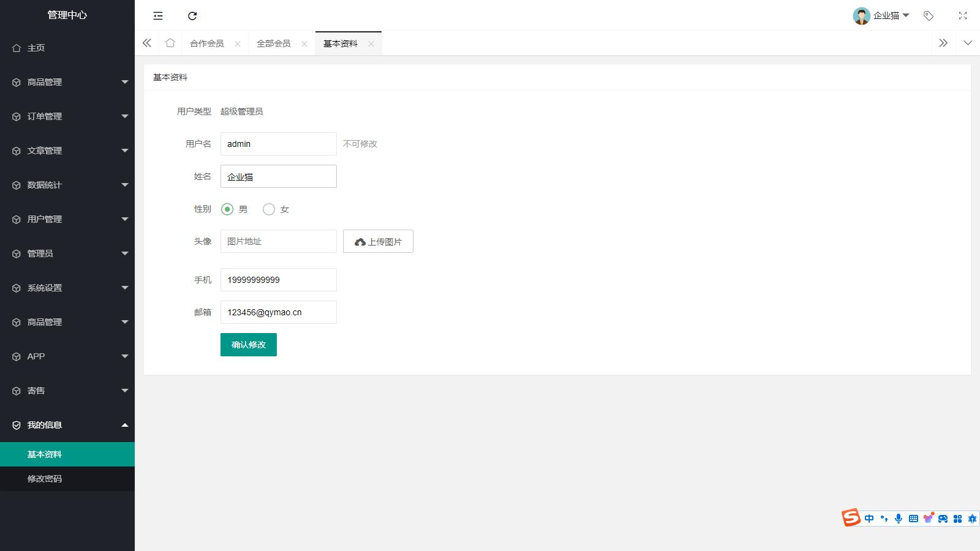Click the refresh page icon
Viewport: 980px width, 551px height.
(x=192, y=16)
